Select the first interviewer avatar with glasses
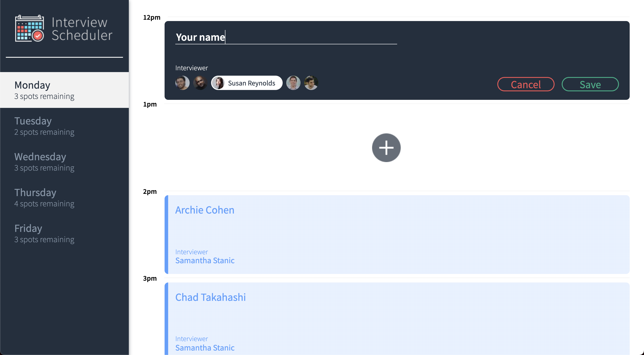This screenshot has width=644, height=355. pyautogui.click(x=182, y=83)
